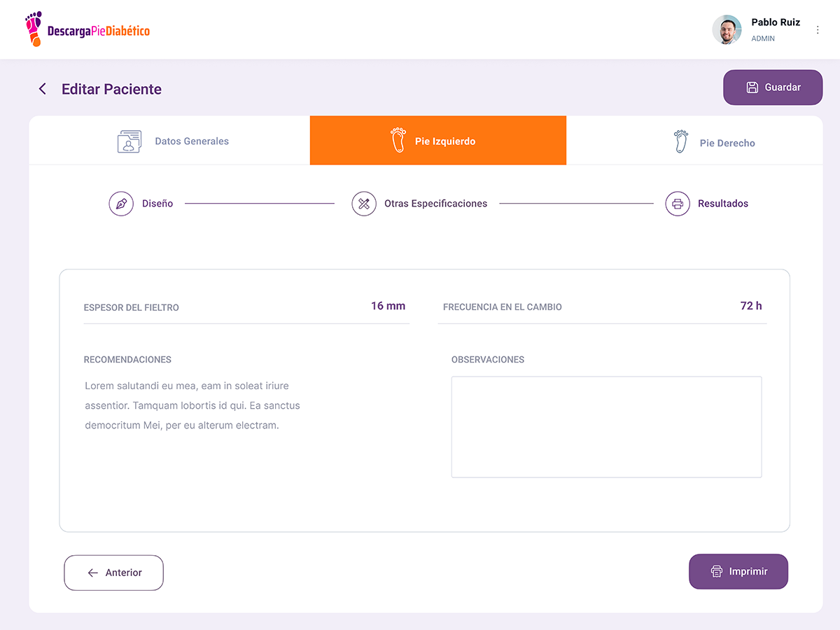Go back with the Anterior button
This screenshot has width=840, height=630.
pyautogui.click(x=113, y=573)
